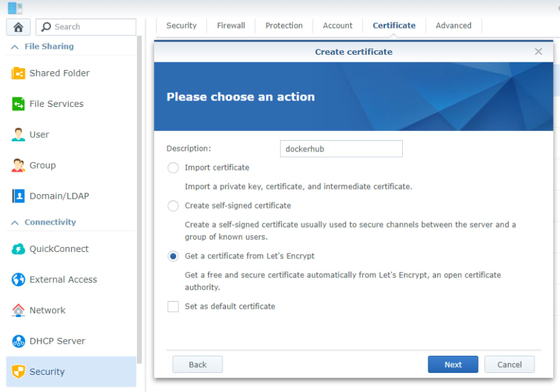Open the External Access globe icon

click(x=18, y=279)
